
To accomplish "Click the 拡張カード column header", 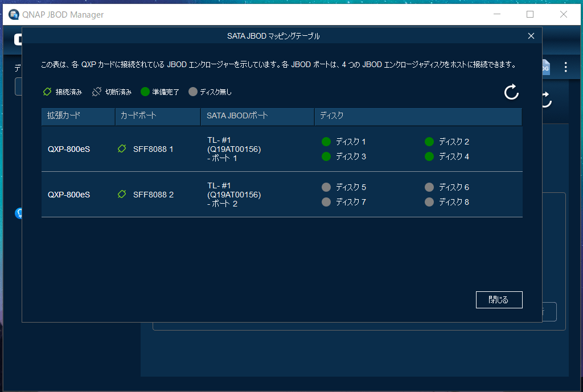I will tap(78, 116).
